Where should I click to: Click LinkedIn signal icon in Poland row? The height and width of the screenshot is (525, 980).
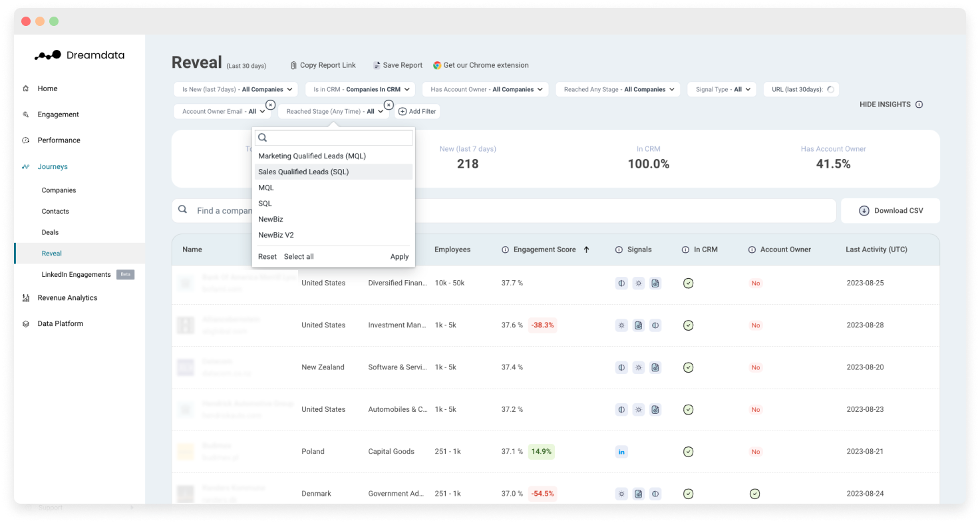(622, 452)
